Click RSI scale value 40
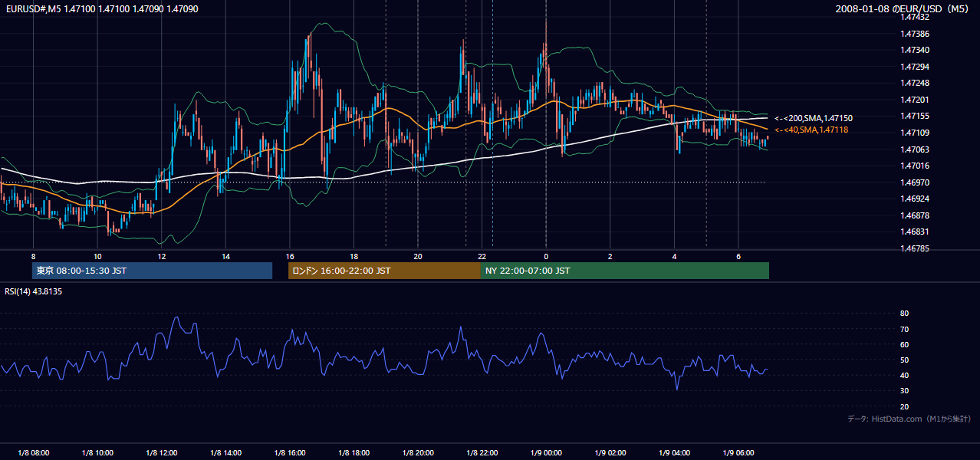This screenshot has height=460, width=980. (x=904, y=375)
